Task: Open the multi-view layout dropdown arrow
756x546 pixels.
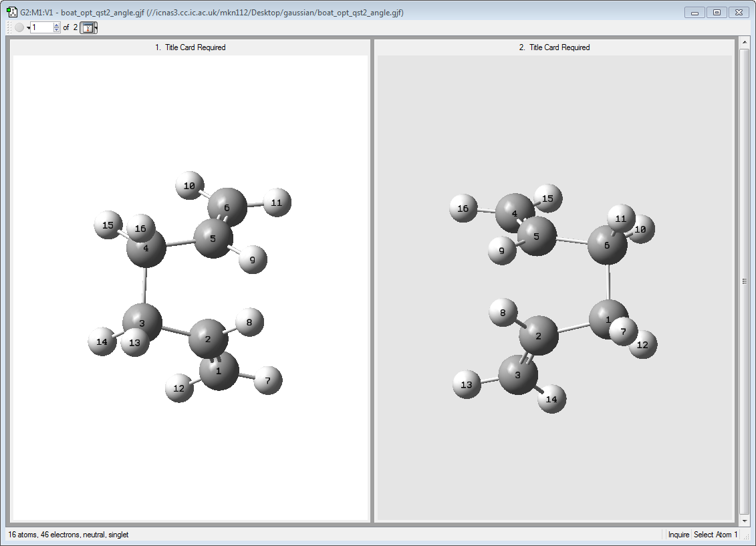Action: pyautogui.click(x=96, y=28)
